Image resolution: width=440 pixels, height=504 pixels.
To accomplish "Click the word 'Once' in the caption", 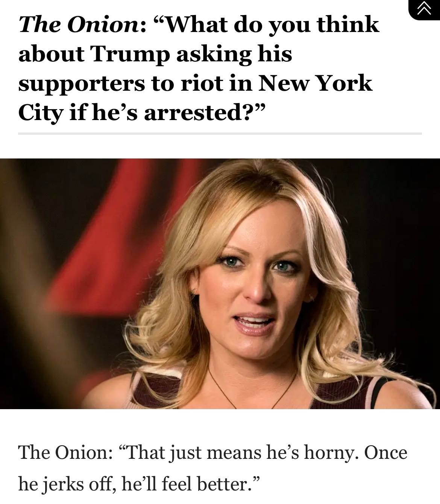I will point(385,452).
